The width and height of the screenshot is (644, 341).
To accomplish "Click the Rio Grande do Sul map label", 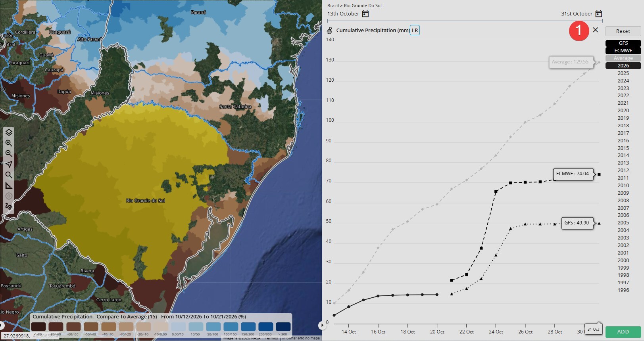I will coord(146,201).
